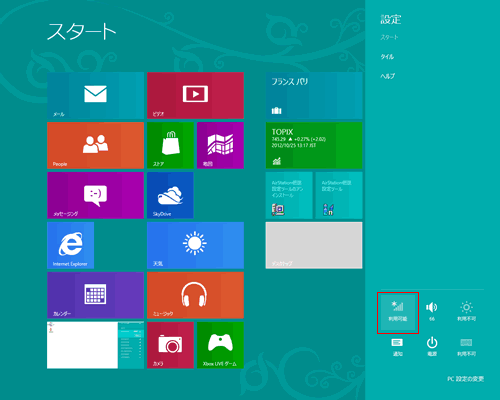Click the keyboard icon in Settings pane
This screenshot has width=500, height=400.
pos(466,347)
